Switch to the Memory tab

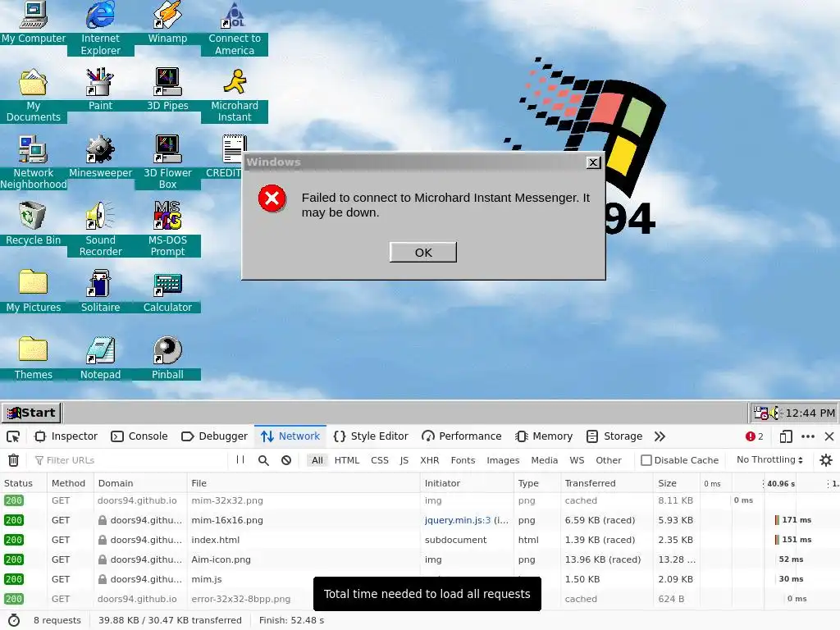point(544,436)
